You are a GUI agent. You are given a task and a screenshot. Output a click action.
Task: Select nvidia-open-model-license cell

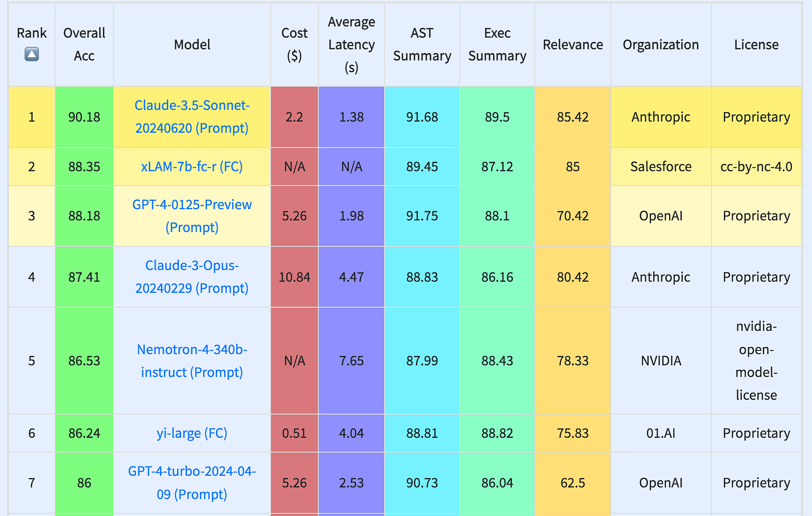click(756, 361)
